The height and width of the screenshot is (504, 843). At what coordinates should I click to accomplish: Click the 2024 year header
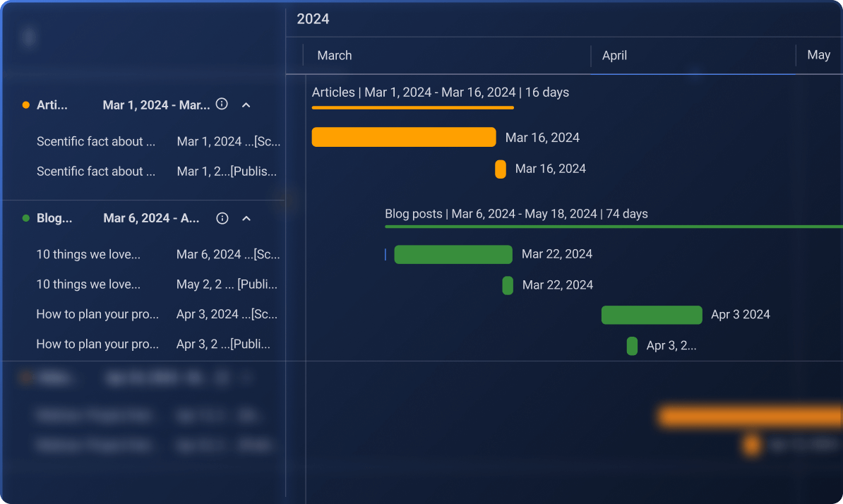click(x=313, y=19)
